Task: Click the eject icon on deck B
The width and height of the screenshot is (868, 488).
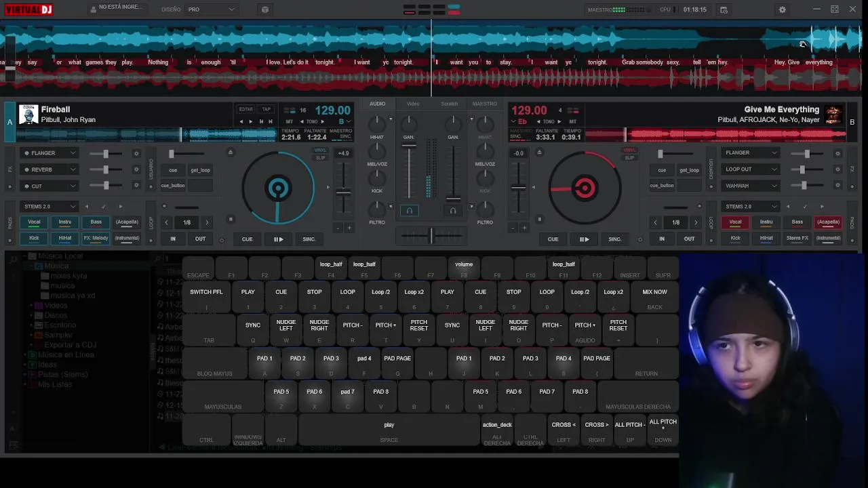Action: (540, 152)
